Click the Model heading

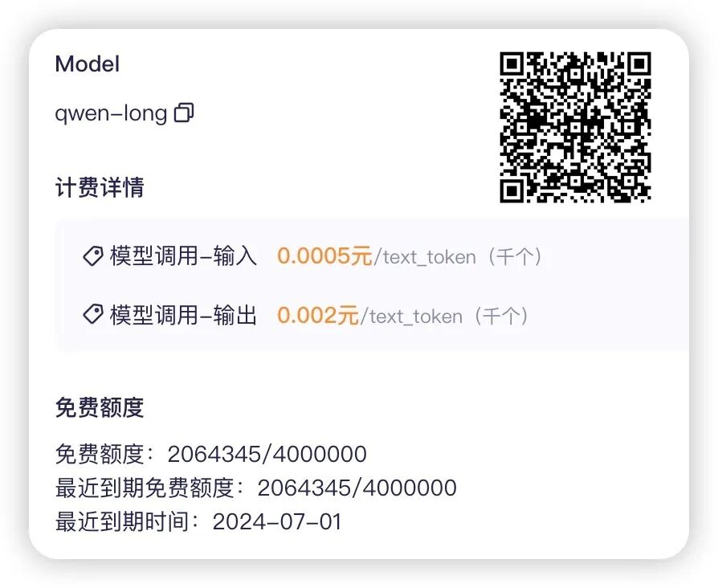(x=87, y=63)
